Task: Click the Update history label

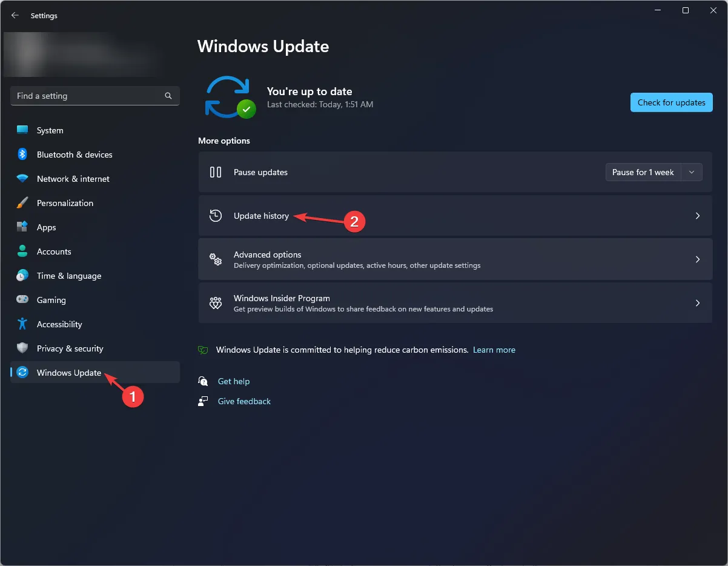Action: tap(261, 216)
